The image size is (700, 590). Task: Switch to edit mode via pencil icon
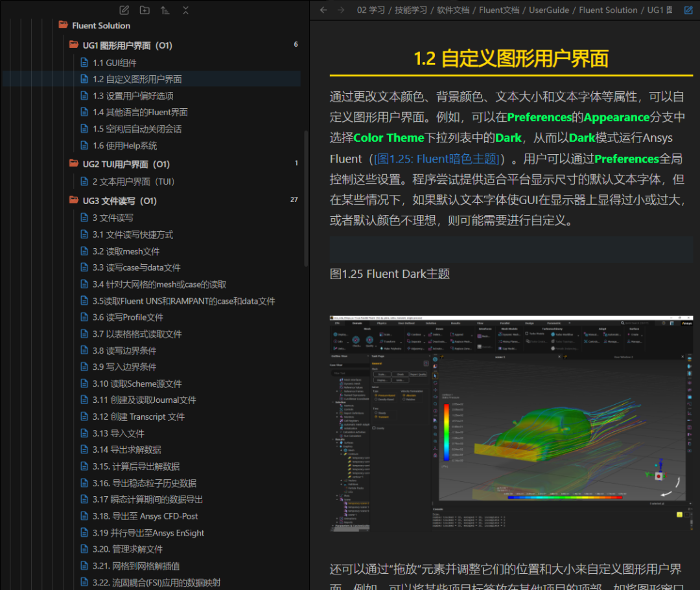click(688, 10)
